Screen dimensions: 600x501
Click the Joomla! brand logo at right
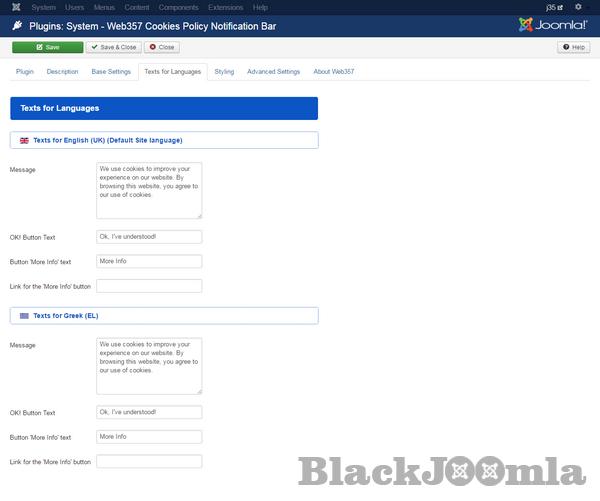pos(553,25)
